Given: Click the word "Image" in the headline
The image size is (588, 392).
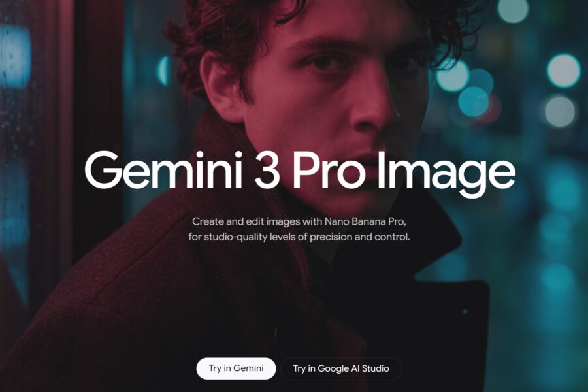Looking at the screenshot, I should click(x=446, y=174).
